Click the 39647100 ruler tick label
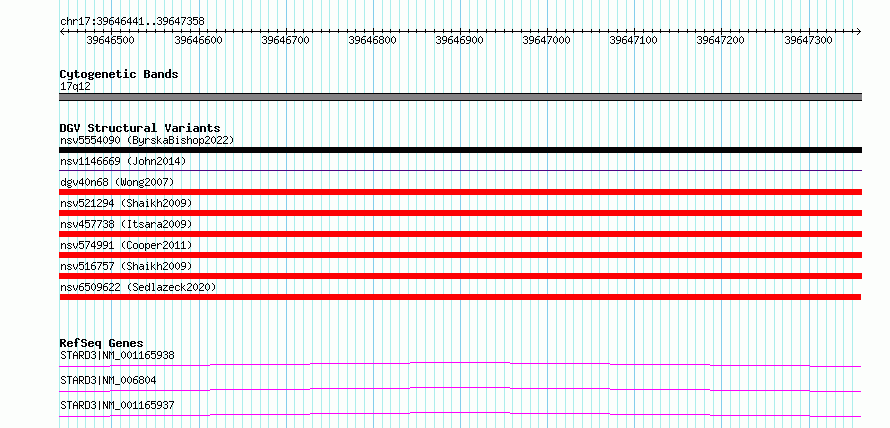 pos(633,40)
